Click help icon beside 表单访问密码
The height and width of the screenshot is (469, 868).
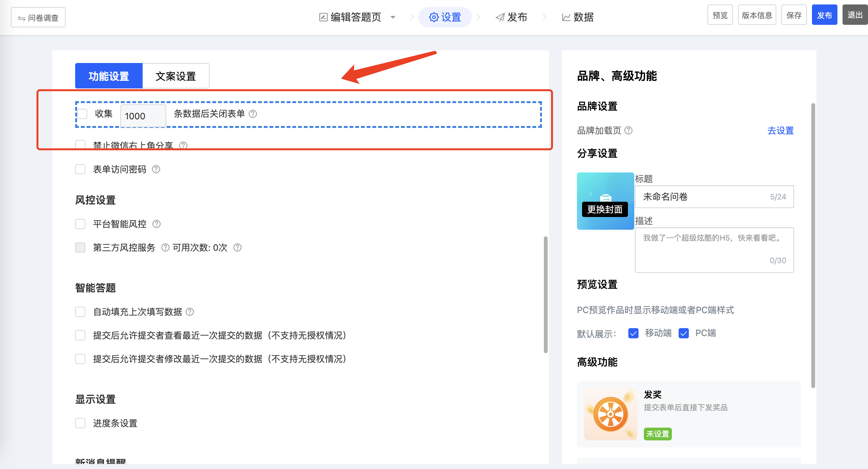[156, 169]
